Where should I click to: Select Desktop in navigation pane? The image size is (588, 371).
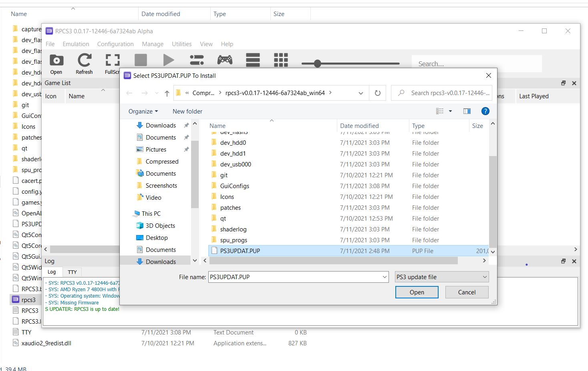157,237
